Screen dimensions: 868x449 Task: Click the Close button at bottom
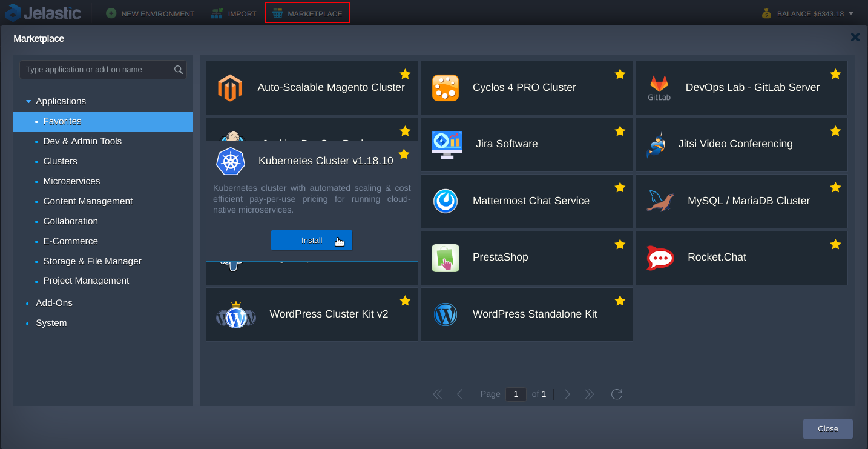click(x=828, y=429)
